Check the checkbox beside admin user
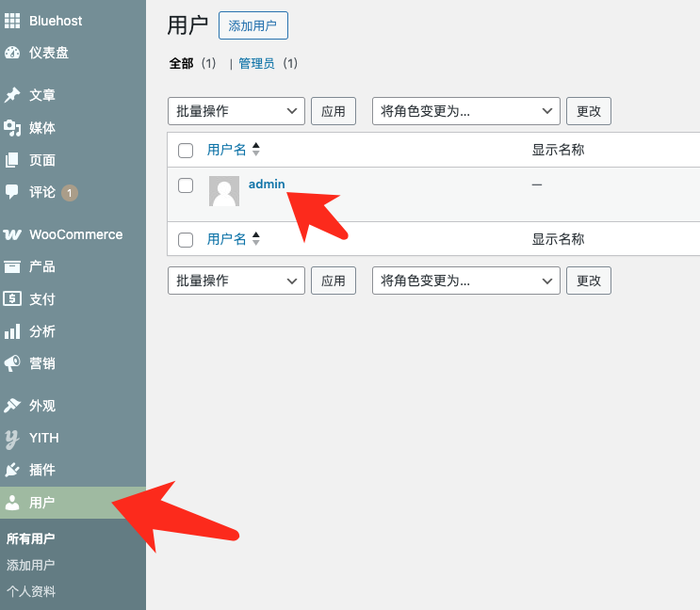The height and width of the screenshot is (610, 700). (x=186, y=185)
